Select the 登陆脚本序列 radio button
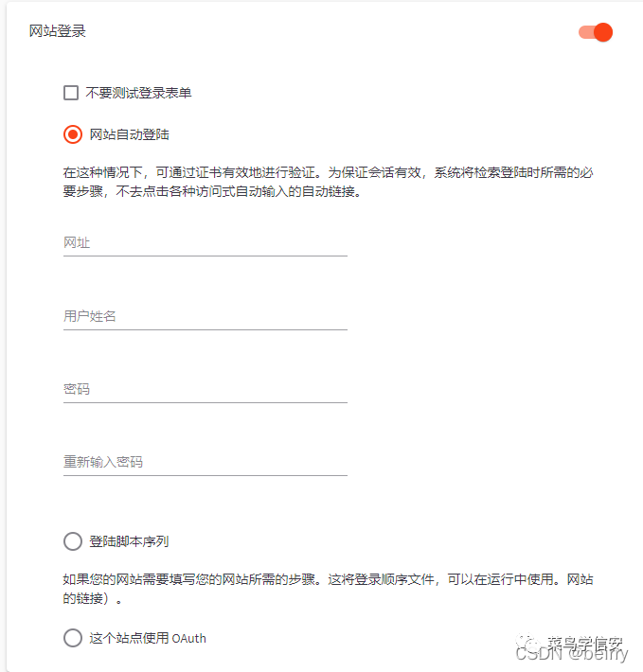This screenshot has width=643, height=672. 73,541
